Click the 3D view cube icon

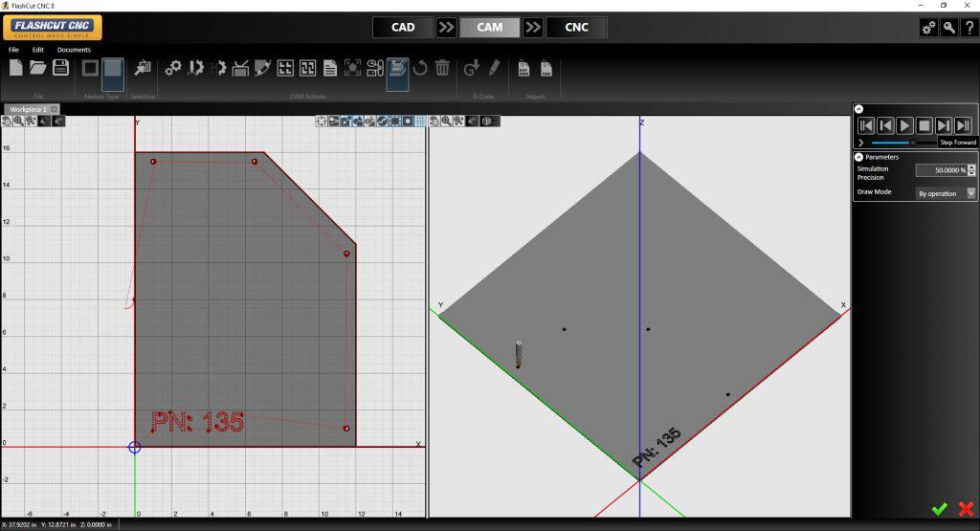[x=487, y=122]
